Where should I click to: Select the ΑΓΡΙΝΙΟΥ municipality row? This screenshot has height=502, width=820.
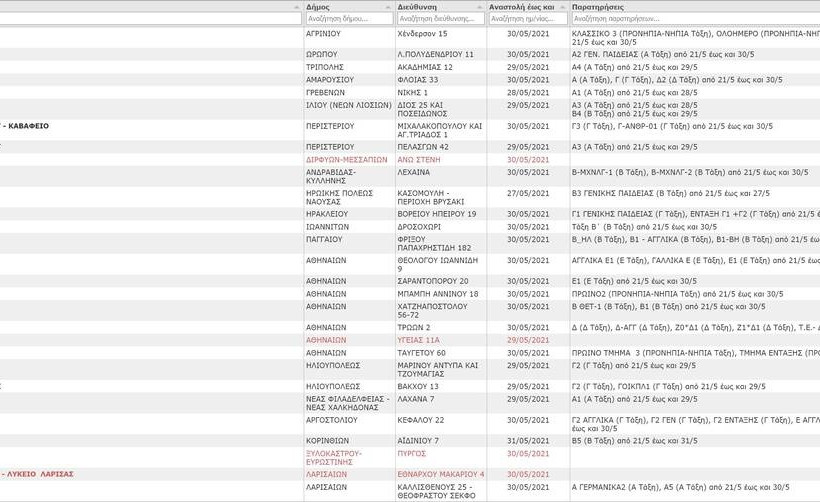pos(323,33)
